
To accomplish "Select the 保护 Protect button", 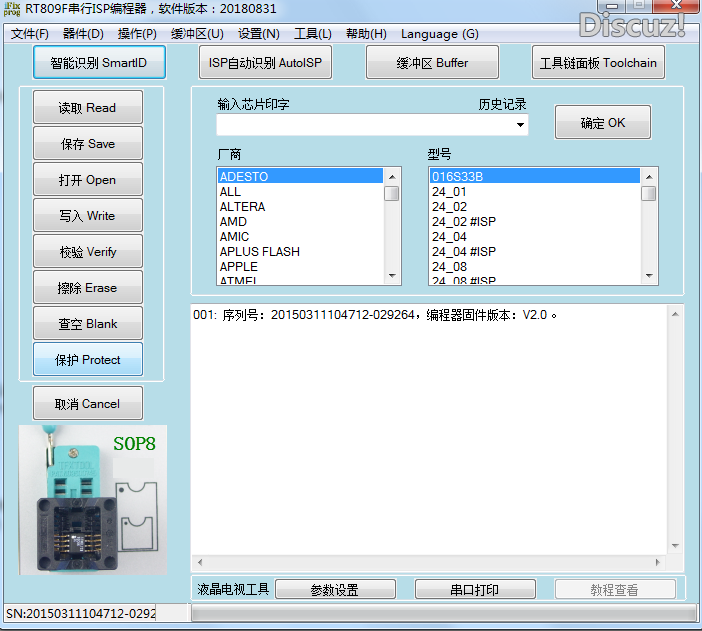I will [88, 360].
